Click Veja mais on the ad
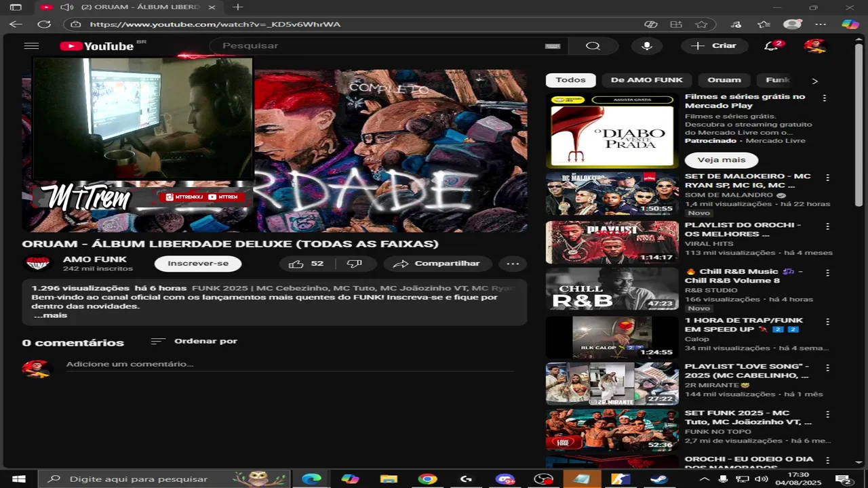This screenshot has width=868, height=488. point(722,160)
